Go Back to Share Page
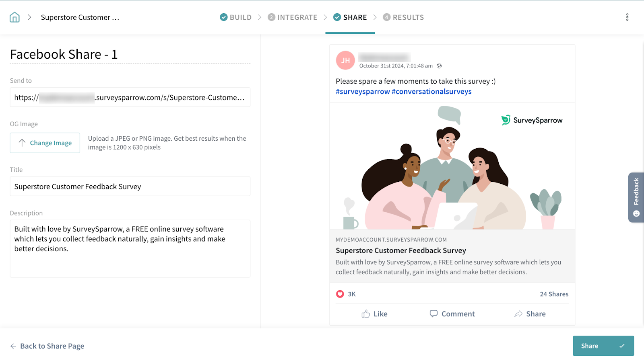 pos(47,346)
